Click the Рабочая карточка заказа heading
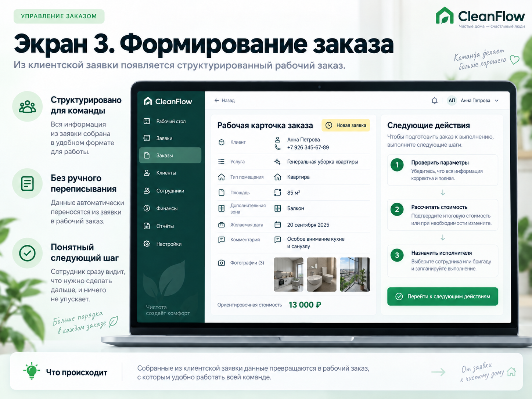This screenshot has height=399, width=532. [x=265, y=125]
